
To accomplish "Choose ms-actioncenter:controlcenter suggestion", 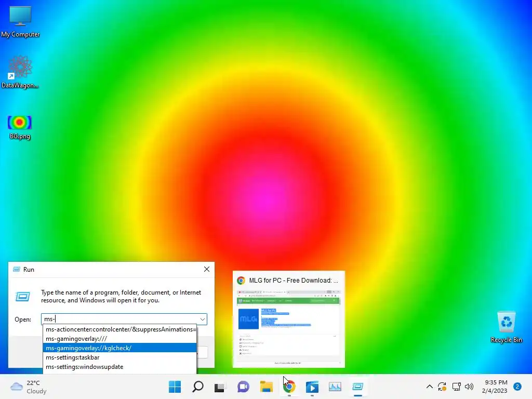I will click(120, 329).
